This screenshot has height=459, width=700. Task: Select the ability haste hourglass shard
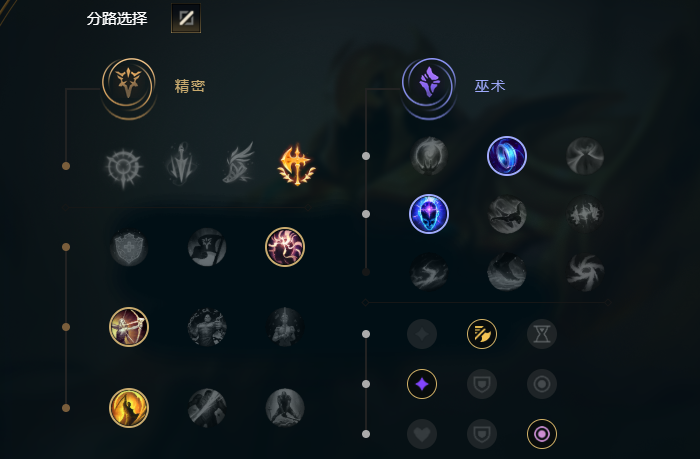(542, 334)
